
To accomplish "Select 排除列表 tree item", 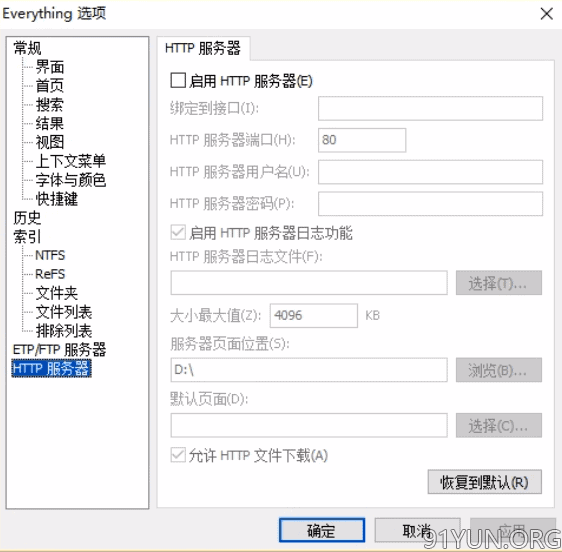I will coord(64,330).
